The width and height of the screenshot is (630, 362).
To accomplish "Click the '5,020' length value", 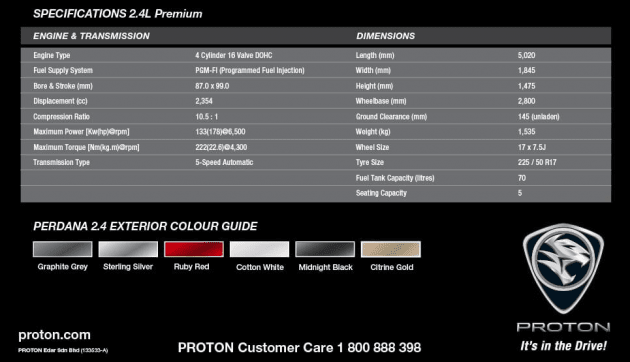I will [x=526, y=55].
